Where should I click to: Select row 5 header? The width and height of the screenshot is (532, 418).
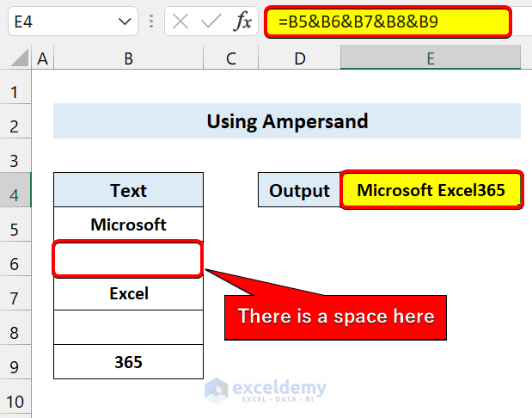pyautogui.click(x=15, y=224)
